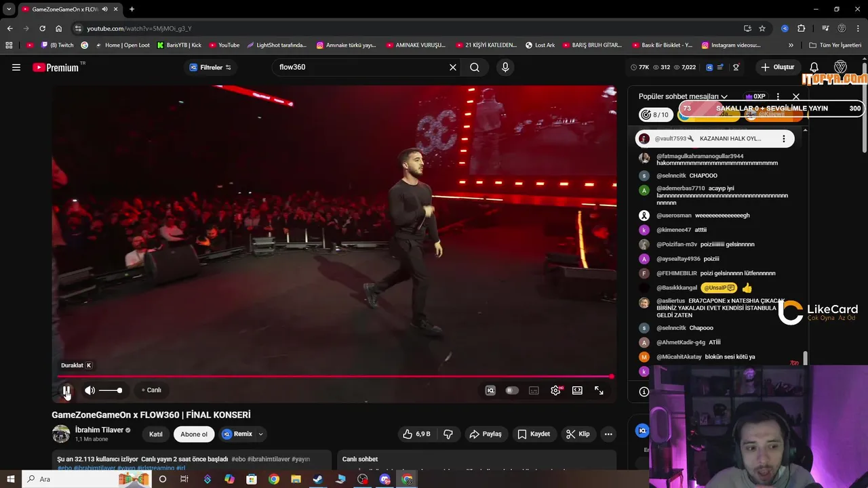This screenshot has width=868, height=488.
Task: Open the Windows Start menu
Action: click(x=10, y=479)
